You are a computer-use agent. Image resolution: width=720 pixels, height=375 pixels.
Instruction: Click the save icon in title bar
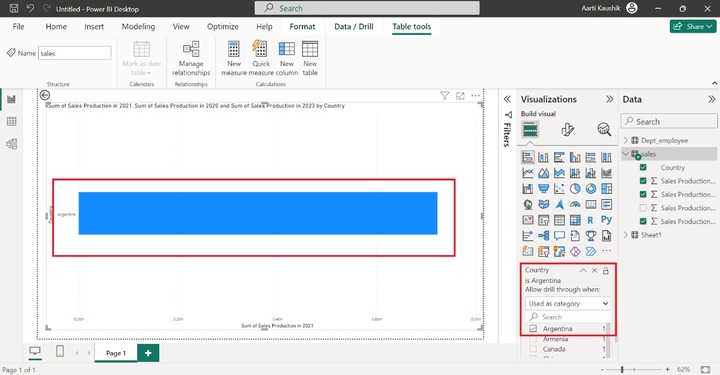[13, 8]
